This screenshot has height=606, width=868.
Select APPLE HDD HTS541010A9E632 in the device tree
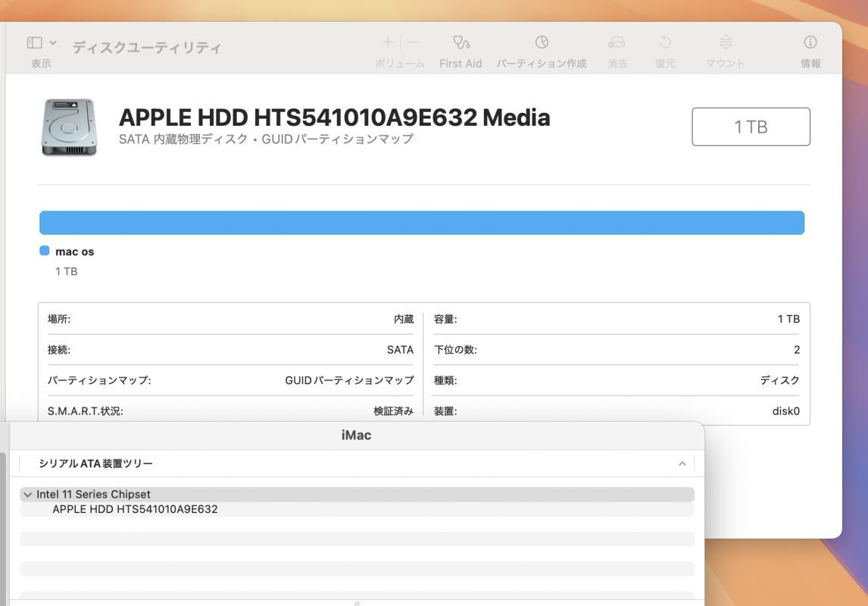pyautogui.click(x=135, y=509)
